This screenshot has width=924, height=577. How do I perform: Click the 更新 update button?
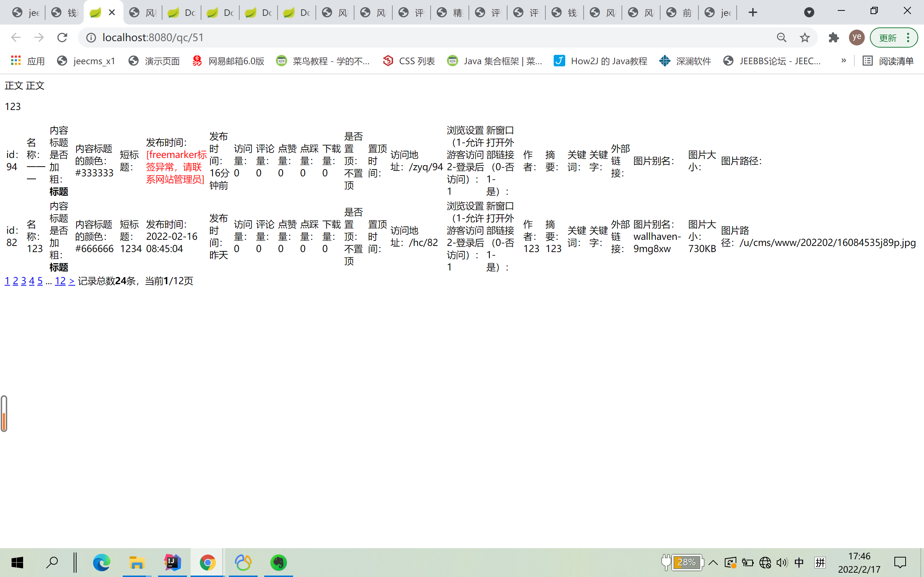click(x=888, y=38)
